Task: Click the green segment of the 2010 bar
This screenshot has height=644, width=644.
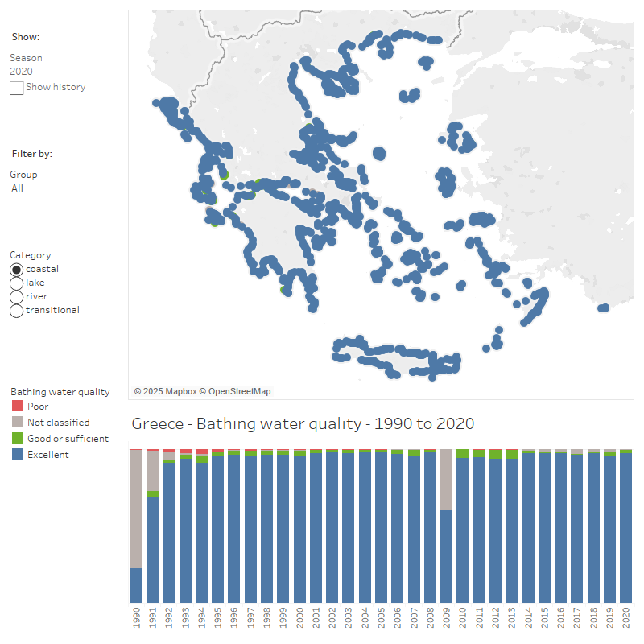Action: click(x=462, y=453)
